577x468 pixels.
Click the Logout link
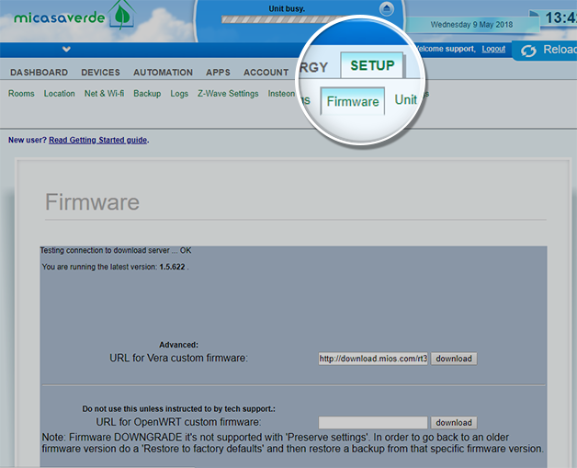click(x=493, y=49)
